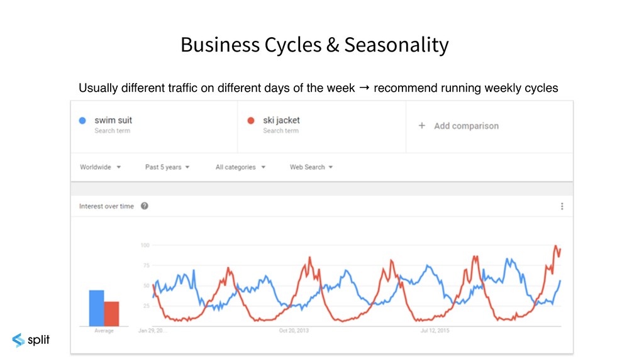Image resolution: width=644 pixels, height=362 pixels.
Task: Click the blue average bar for swim suit
Action: pyautogui.click(x=96, y=308)
